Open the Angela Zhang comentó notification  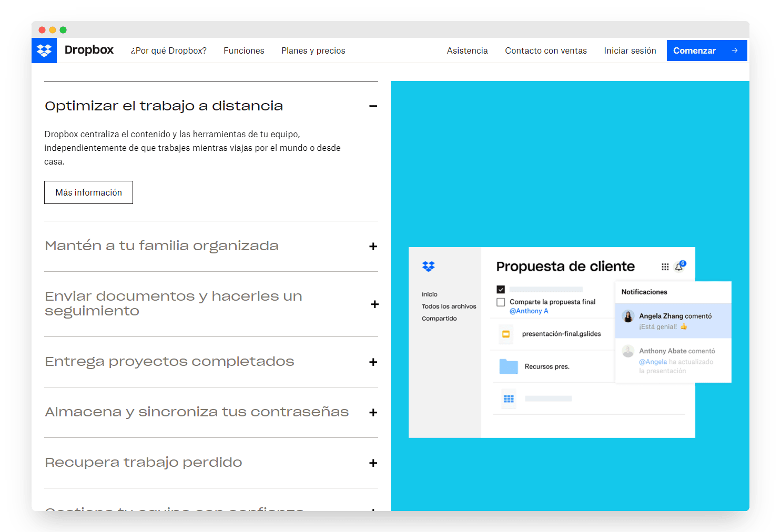(673, 321)
